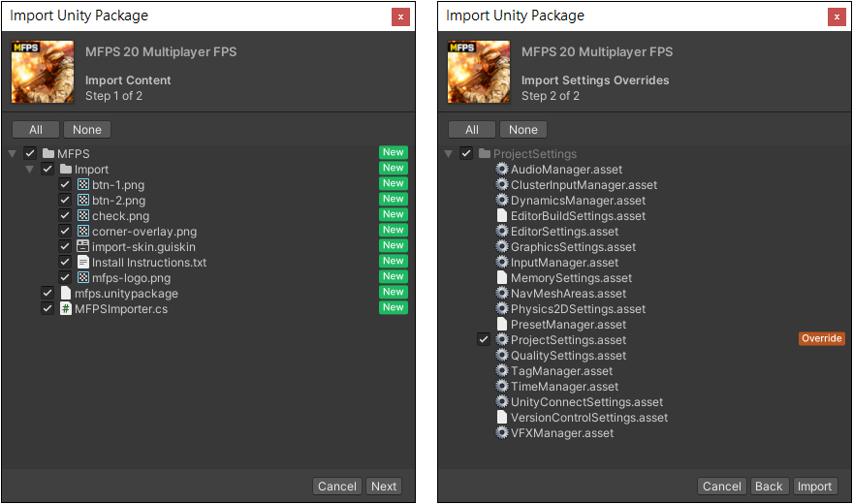Viewport: 853px width, 504px height.
Task: Click the MFPS folder icon
Action: point(48,154)
